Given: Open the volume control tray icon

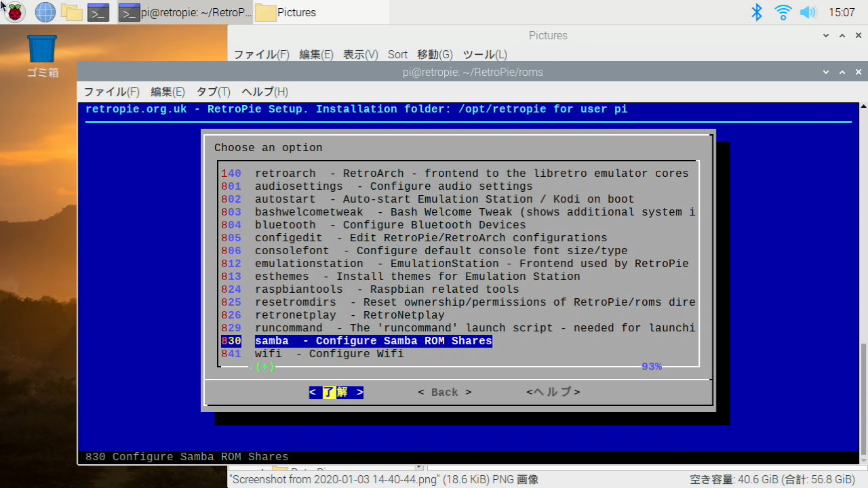Looking at the screenshot, I should pyautogui.click(x=808, y=12).
